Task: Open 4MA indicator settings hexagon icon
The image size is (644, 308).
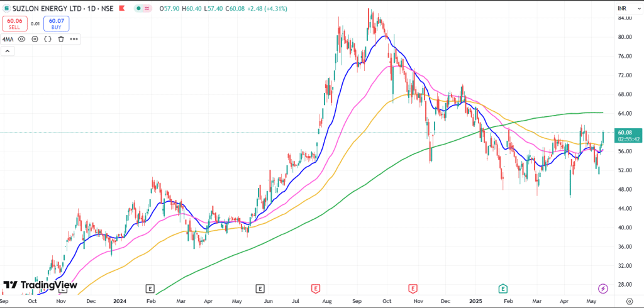Action: 35,39
